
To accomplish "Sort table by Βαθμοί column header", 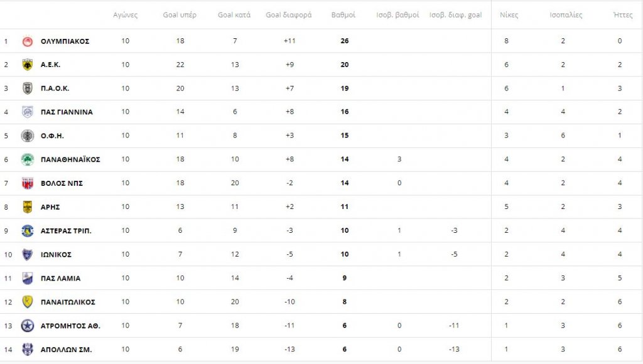I will pos(343,15).
